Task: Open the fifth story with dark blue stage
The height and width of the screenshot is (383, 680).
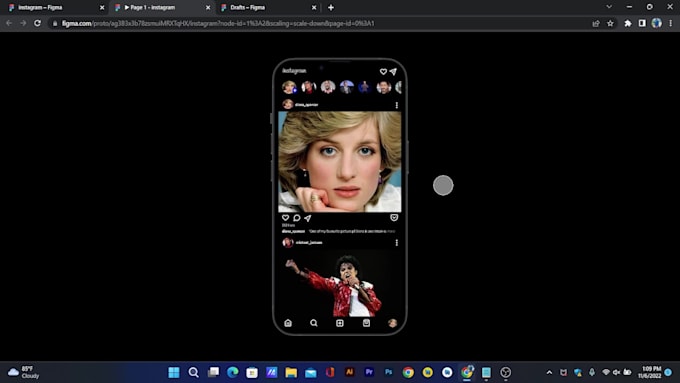Action: pyautogui.click(x=365, y=87)
